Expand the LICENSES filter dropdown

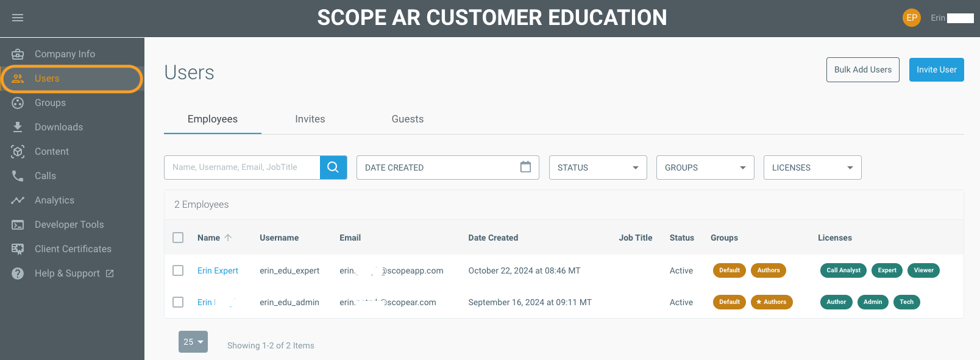812,168
